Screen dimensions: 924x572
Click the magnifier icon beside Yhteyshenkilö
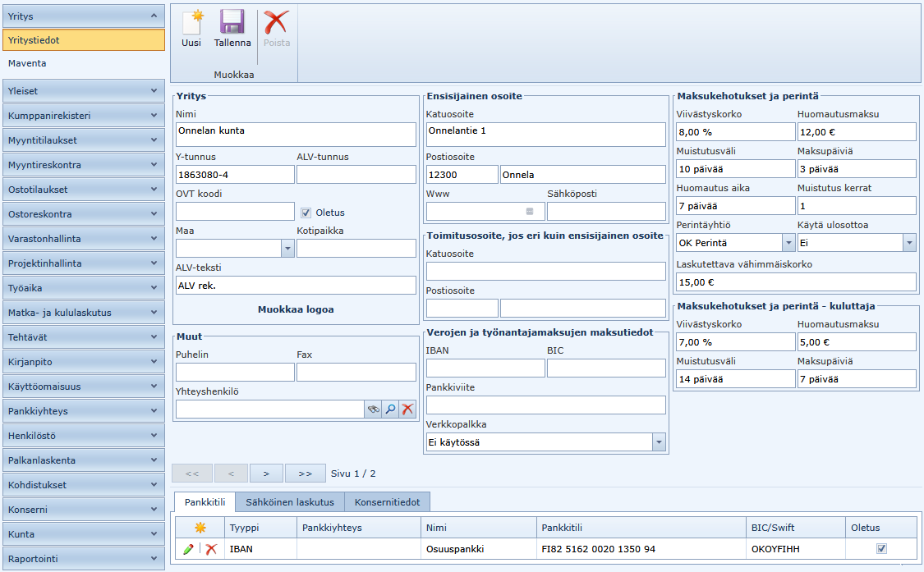point(390,409)
